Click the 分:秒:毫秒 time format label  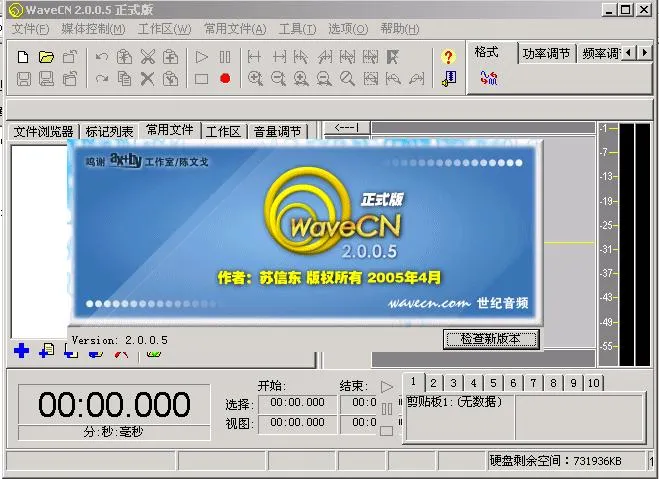[x=114, y=432]
